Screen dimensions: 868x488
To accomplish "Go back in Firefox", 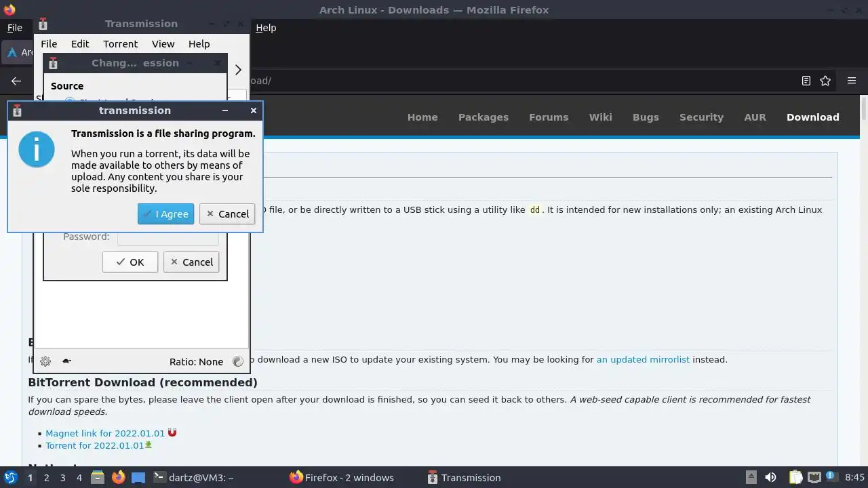I will point(16,81).
